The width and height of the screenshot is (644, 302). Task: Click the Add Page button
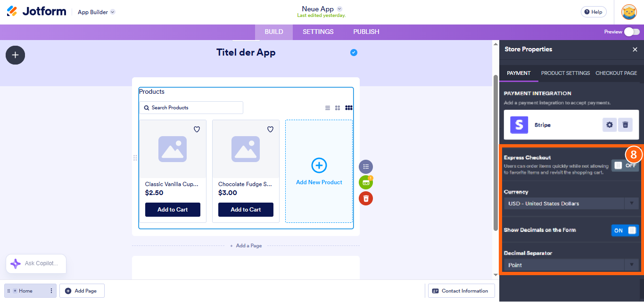(82, 291)
